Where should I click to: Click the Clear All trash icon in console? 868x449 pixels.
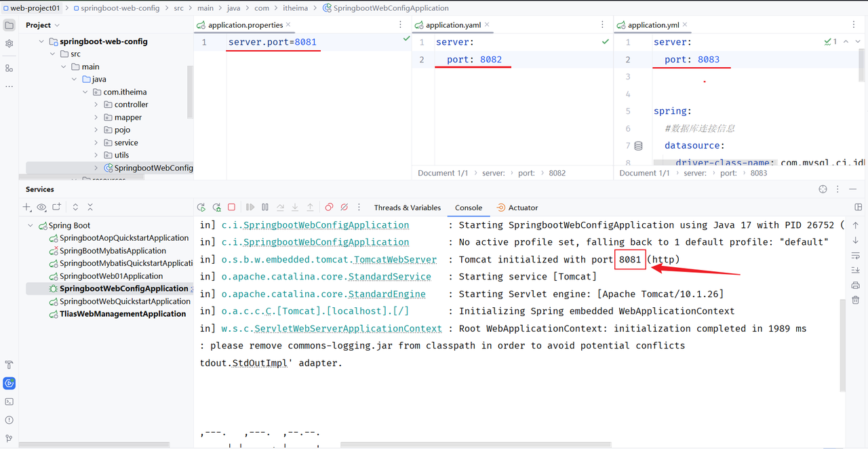(x=856, y=300)
